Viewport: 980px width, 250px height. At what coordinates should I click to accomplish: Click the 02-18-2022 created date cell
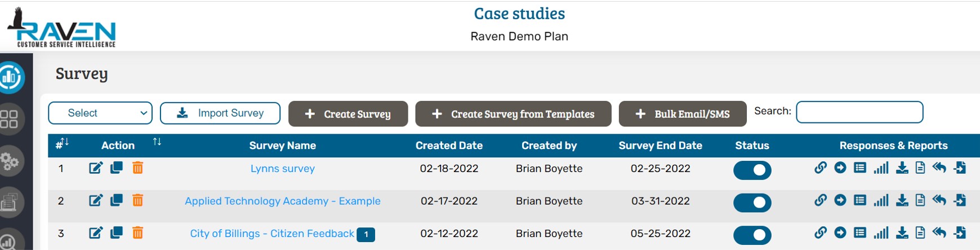coord(449,168)
